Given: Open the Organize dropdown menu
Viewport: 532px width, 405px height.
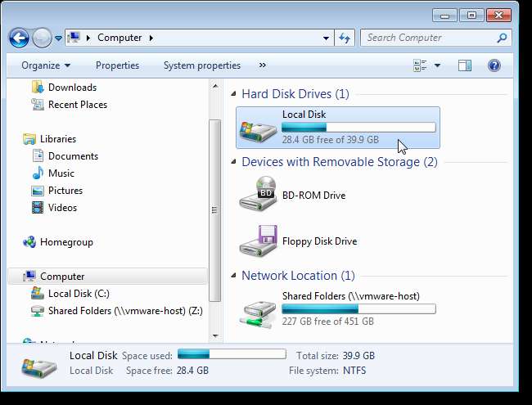Looking at the screenshot, I should click(x=46, y=65).
